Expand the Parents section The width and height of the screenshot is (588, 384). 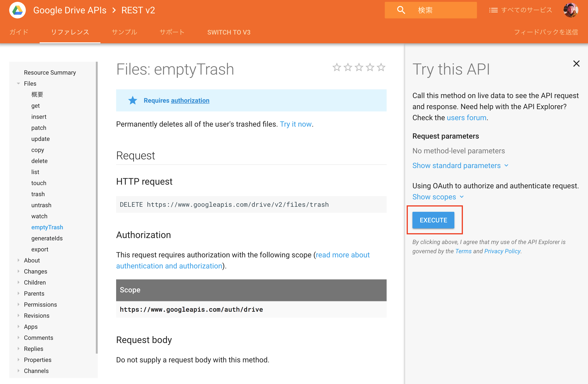18,294
